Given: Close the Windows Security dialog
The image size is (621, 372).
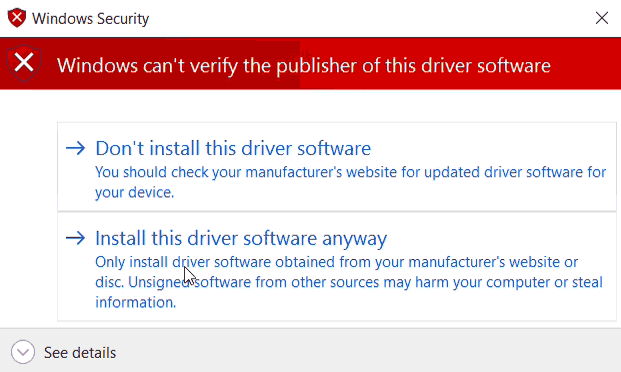Looking at the screenshot, I should [602, 18].
